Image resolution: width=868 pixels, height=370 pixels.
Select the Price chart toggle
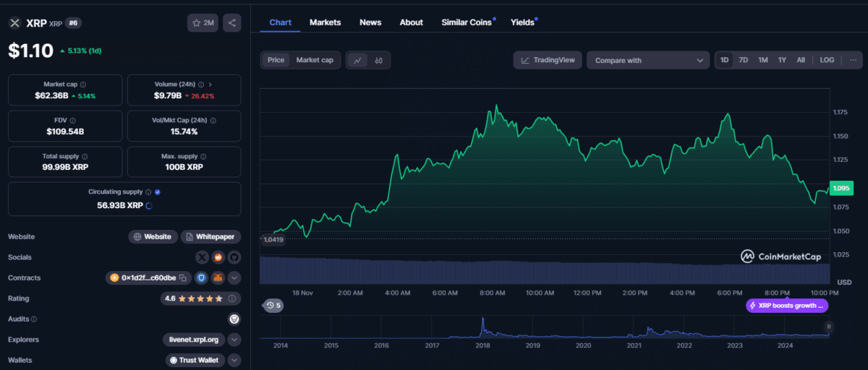[x=276, y=60]
